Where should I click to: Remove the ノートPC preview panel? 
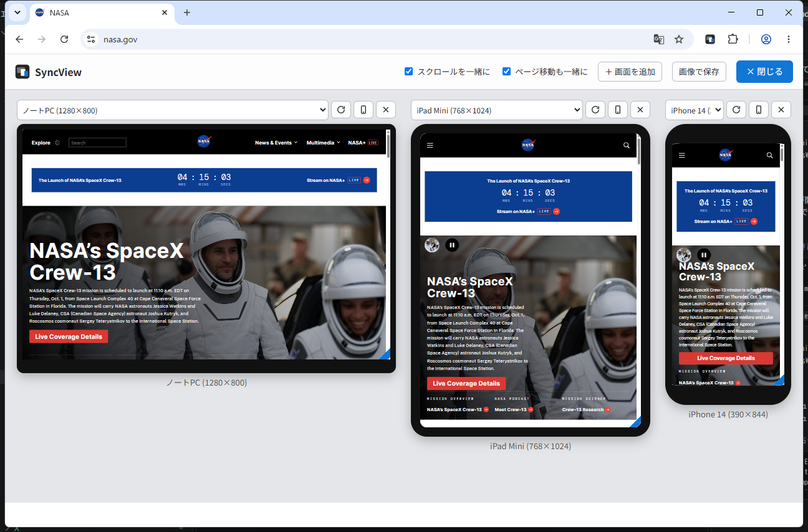386,110
